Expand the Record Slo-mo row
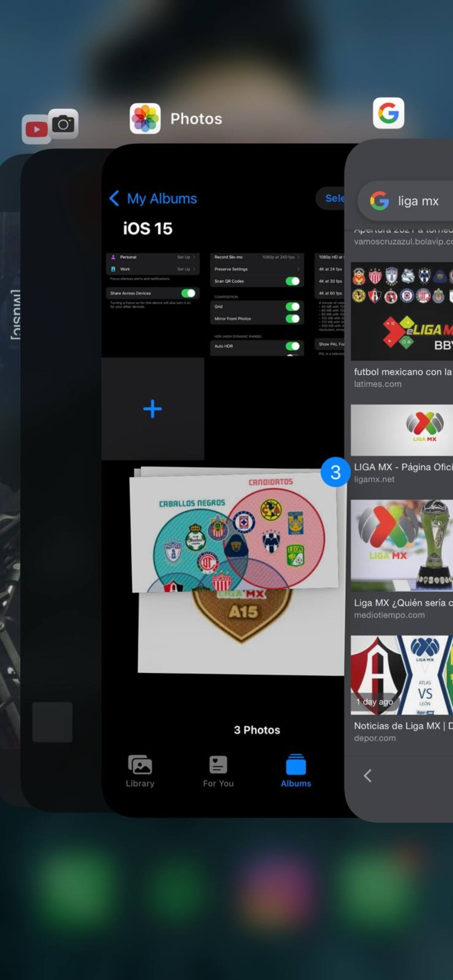Viewport: 453px width, 980px height. 257,257
